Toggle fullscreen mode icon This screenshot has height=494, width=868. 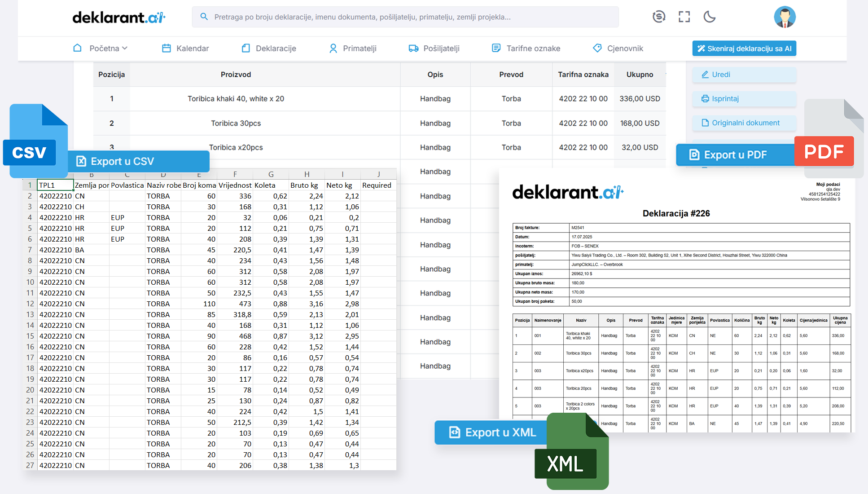[684, 17]
